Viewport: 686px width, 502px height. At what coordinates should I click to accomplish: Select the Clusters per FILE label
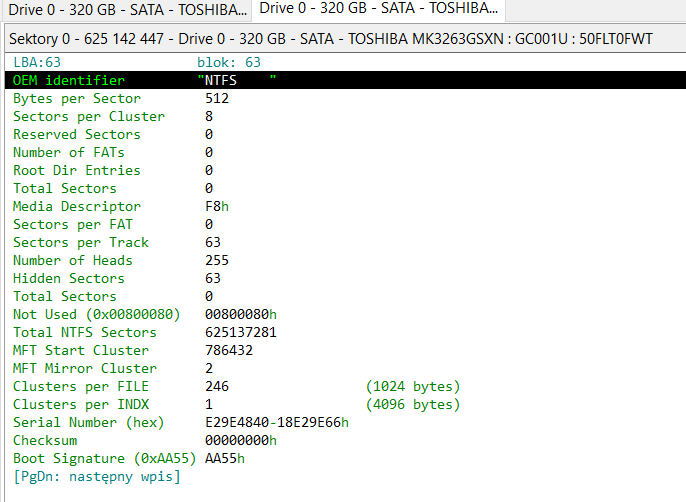point(81,386)
